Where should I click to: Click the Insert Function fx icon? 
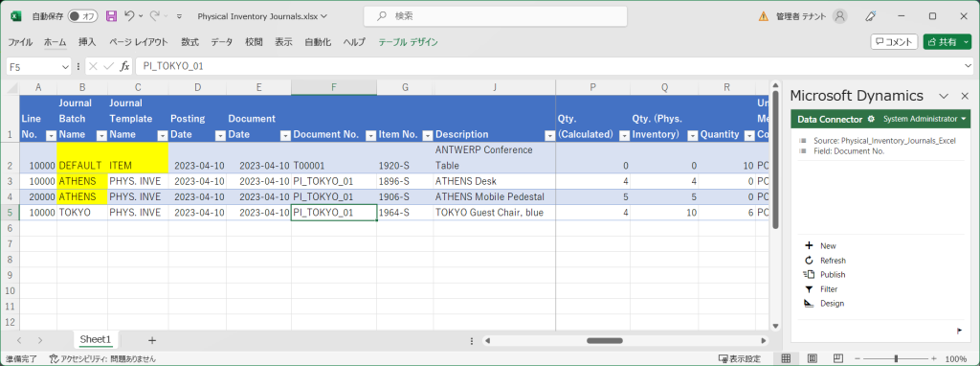125,66
